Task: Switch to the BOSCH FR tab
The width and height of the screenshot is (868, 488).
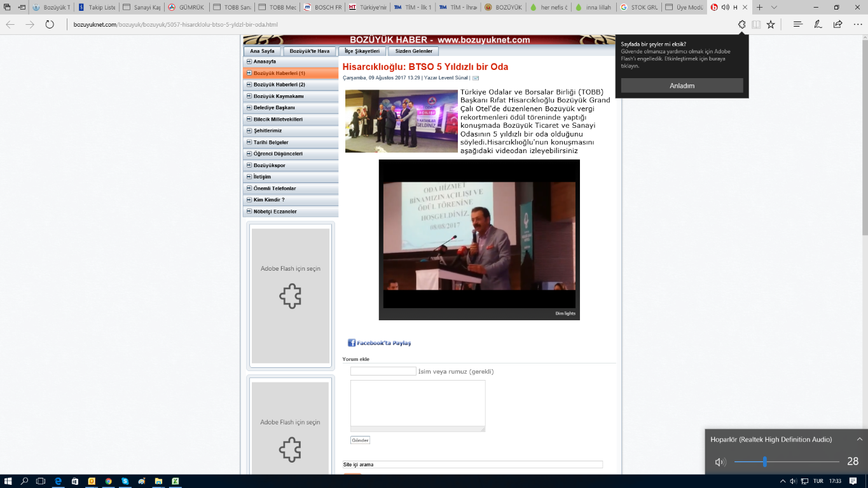Action: 322,8
